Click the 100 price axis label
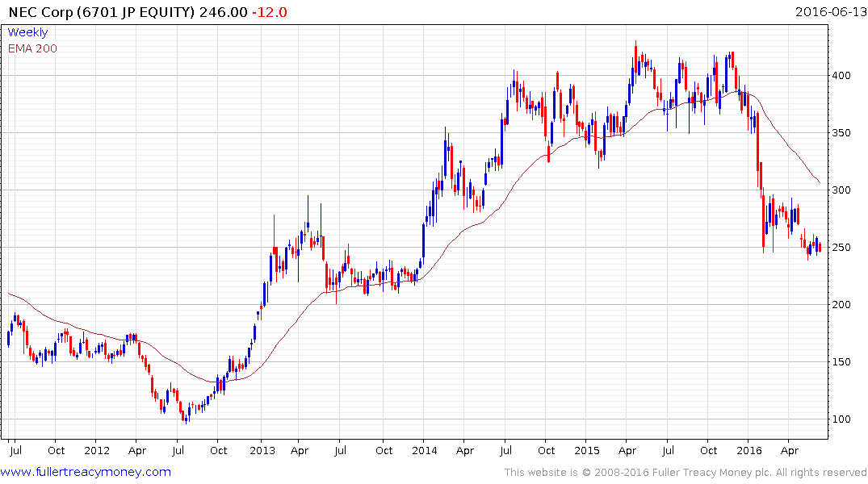Screen dimensions: 868x484 tap(841, 419)
